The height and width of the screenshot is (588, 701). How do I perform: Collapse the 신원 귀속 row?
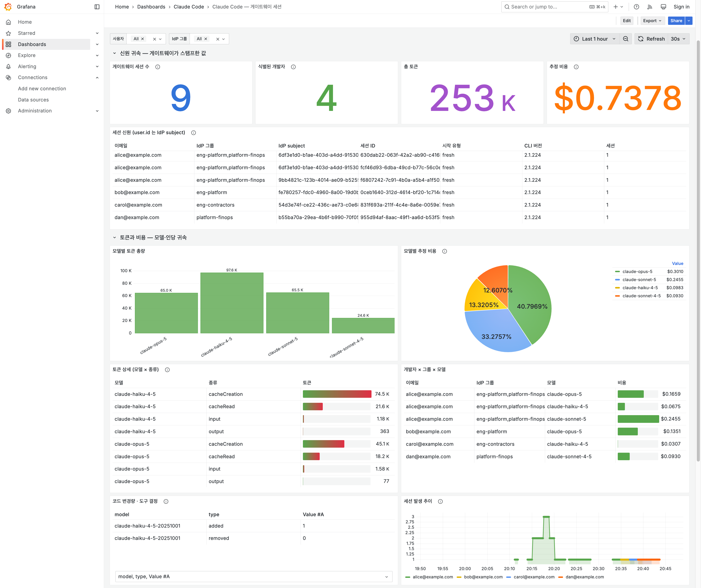[x=114, y=53]
